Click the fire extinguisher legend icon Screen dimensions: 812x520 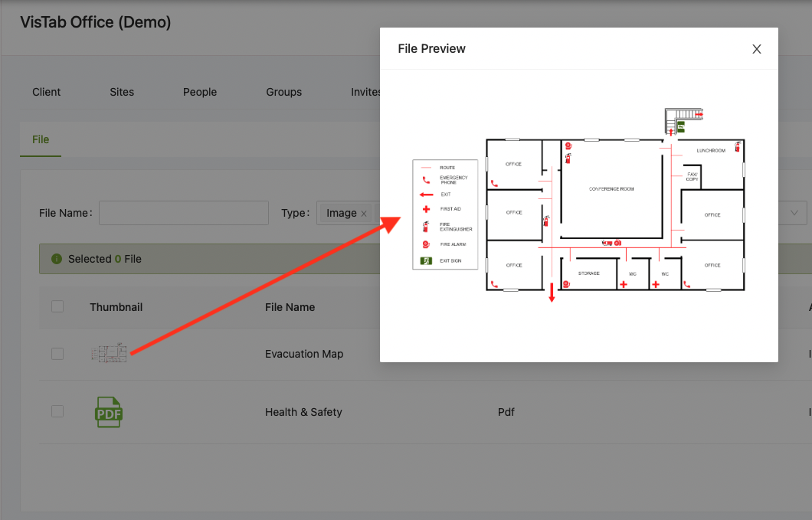[426, 227]
